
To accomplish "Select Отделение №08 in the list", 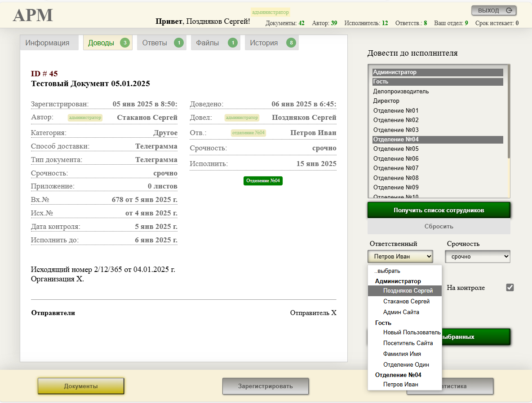I will [x=438, y=178].
